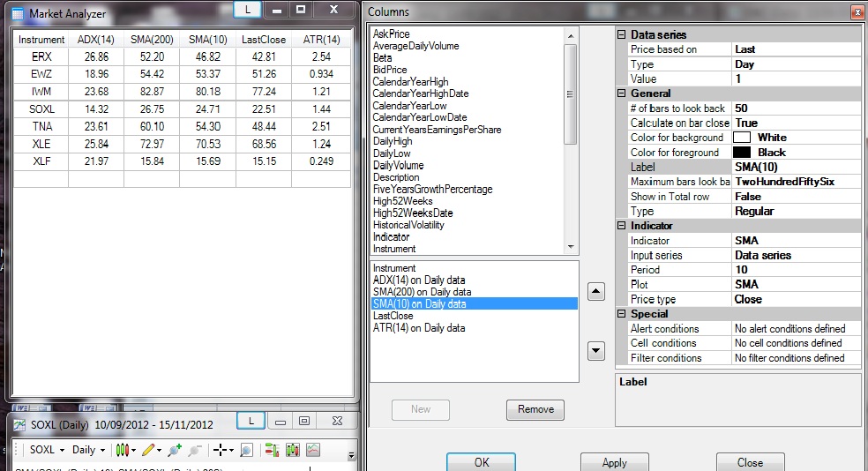
Task: Open the Daily interval dropdown
Action: click(88, 450)
